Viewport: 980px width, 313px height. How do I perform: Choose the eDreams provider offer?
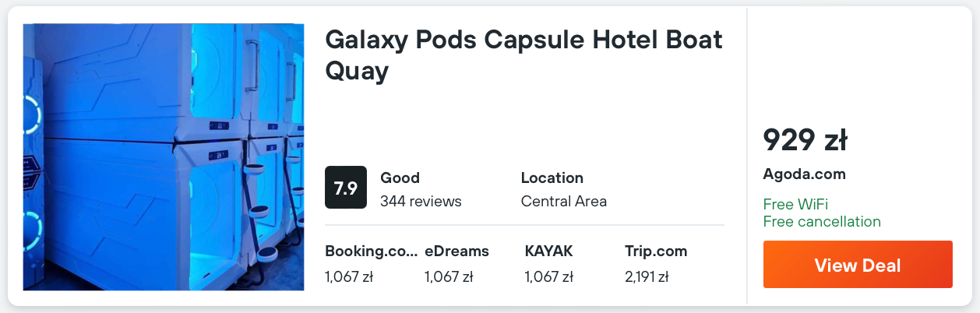(457, 251)
